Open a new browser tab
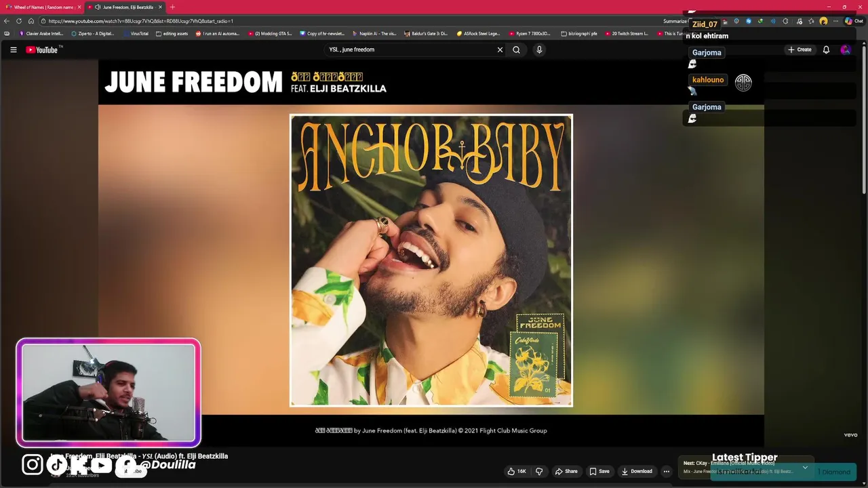 [172, 7]
